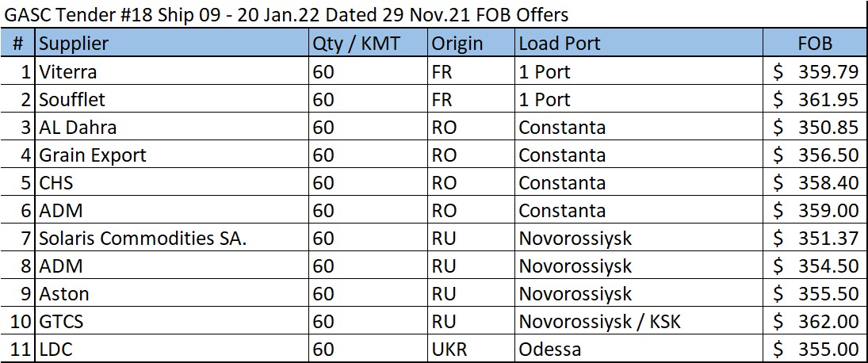Click the $ 350.85 FOB price cell

click(815, 128)
